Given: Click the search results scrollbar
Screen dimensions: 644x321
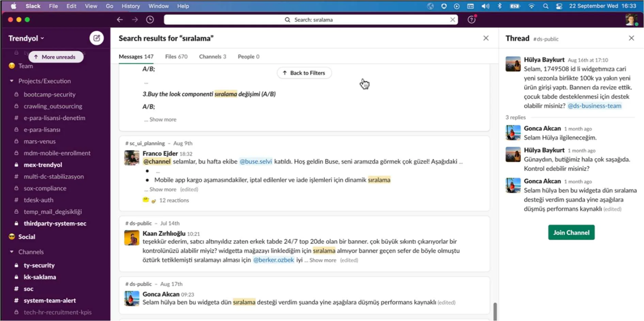Looking at the screenshot, I should 495,311.
